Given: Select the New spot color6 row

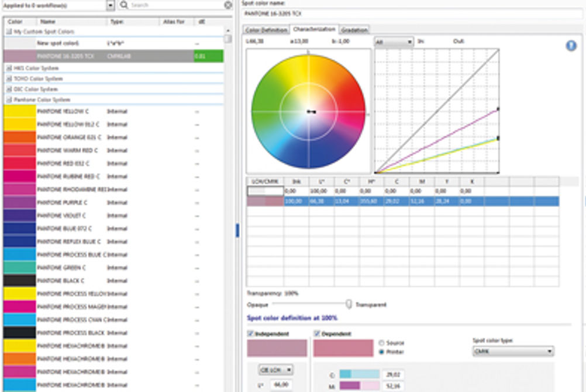Looking at the screenshot, I should point(113,43).
